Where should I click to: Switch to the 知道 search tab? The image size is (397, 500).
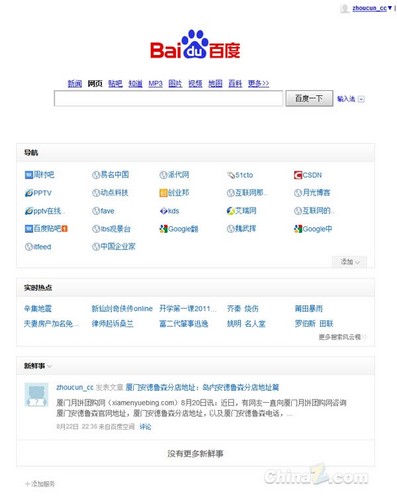click(x=135, y=83)
